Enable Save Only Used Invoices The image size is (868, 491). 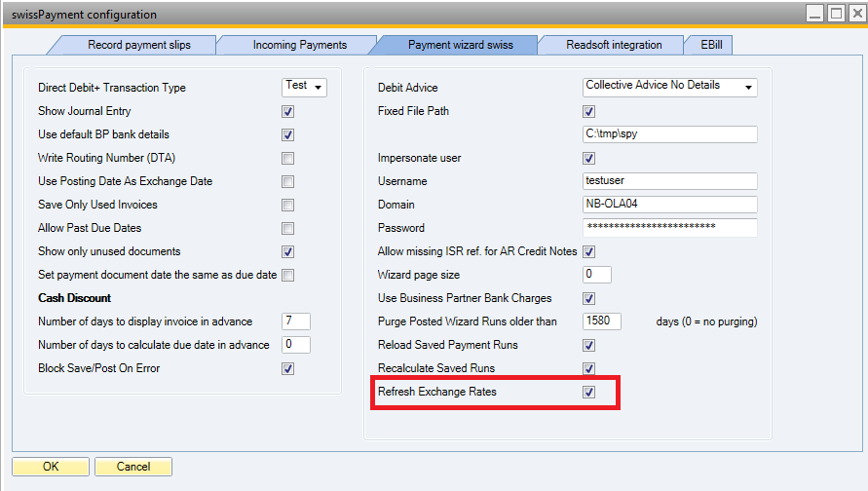pos(287,205)
